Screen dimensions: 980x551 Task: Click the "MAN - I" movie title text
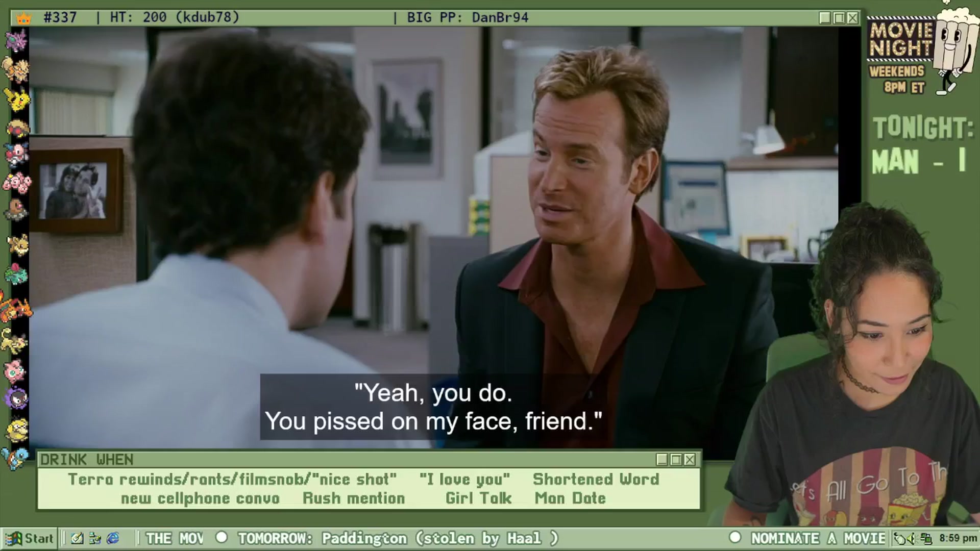point(919,161)
